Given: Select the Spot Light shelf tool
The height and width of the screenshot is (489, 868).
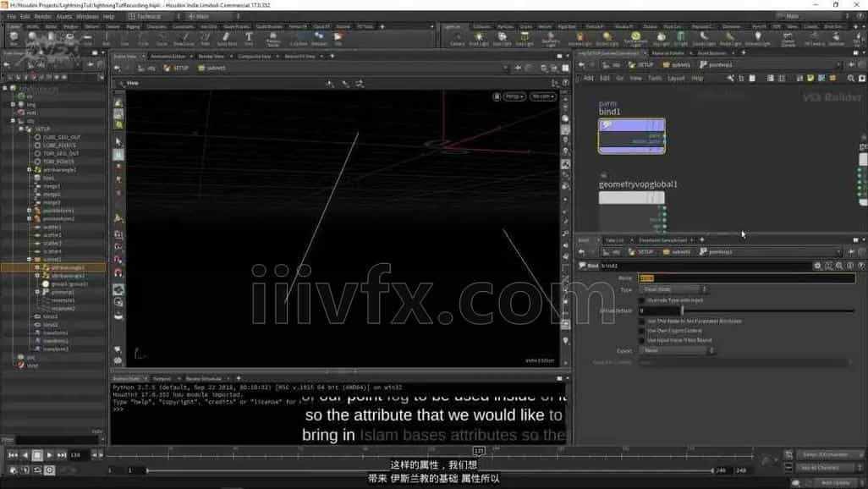Looking at the screenshot, I should pyautogui.click(x=502, y=38).
